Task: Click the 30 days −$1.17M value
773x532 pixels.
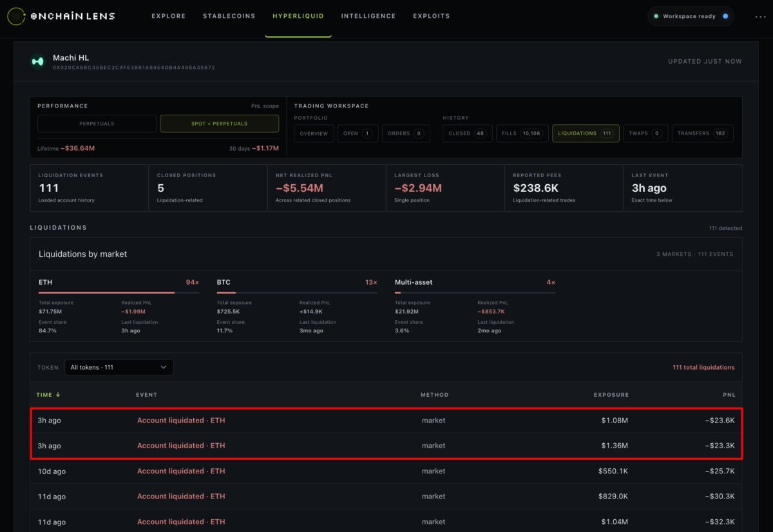Action: click(x=265, y=149)
